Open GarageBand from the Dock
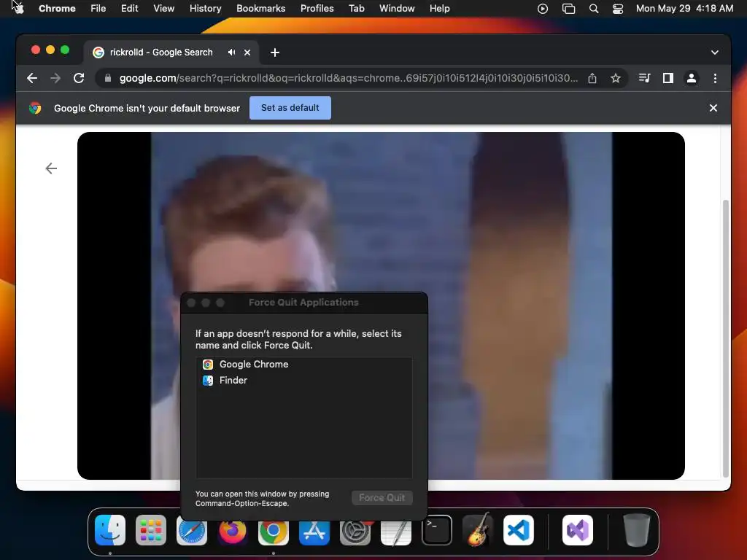The height and width of the screenshot is (560, 747). click(x=478, y=530)
